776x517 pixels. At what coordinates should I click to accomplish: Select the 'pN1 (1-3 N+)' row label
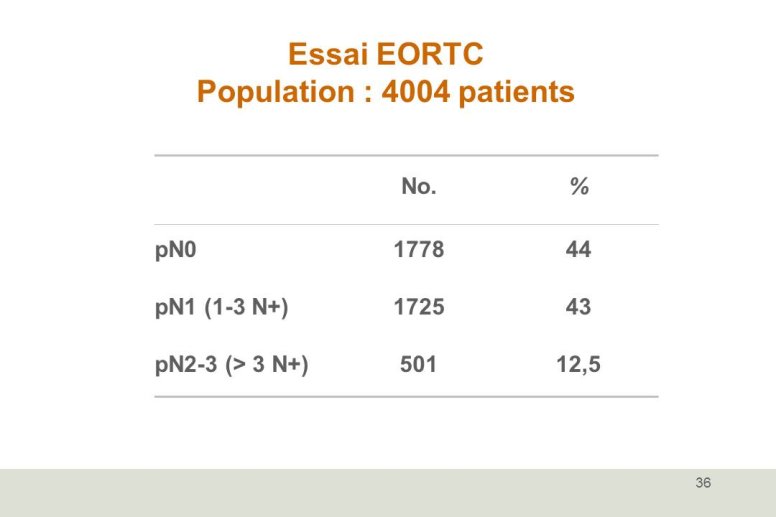click(222, 307)
